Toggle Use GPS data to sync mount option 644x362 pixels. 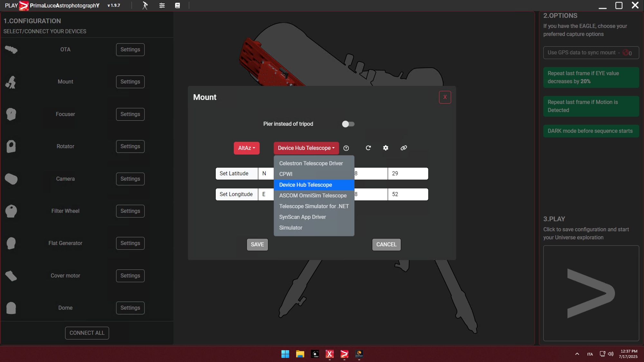point(591,53)
